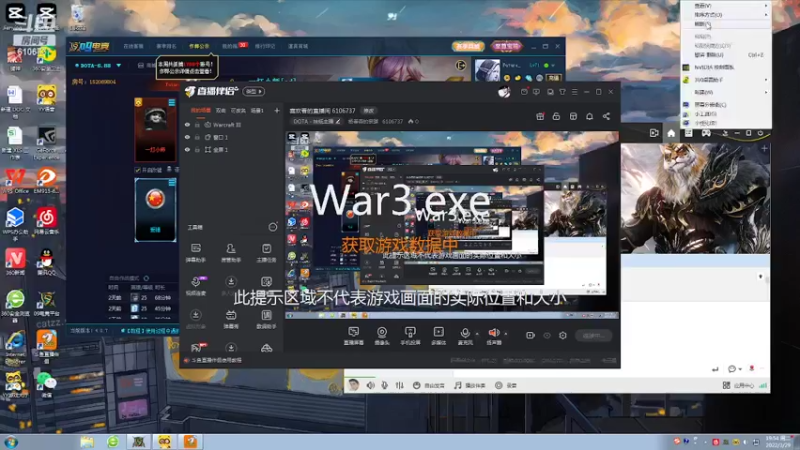Viewport: 800px width, 450px height.
Task: Open 小工具(G) from context menu
Action: 727,114
